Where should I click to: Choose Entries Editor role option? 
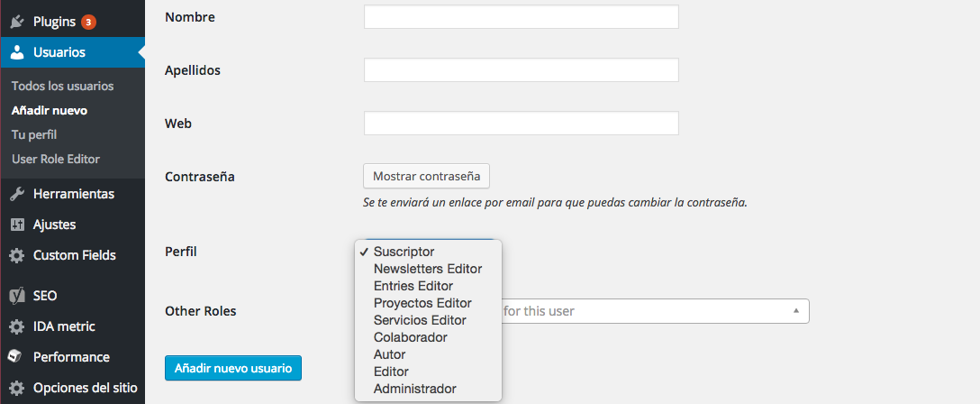click(428, 286)
